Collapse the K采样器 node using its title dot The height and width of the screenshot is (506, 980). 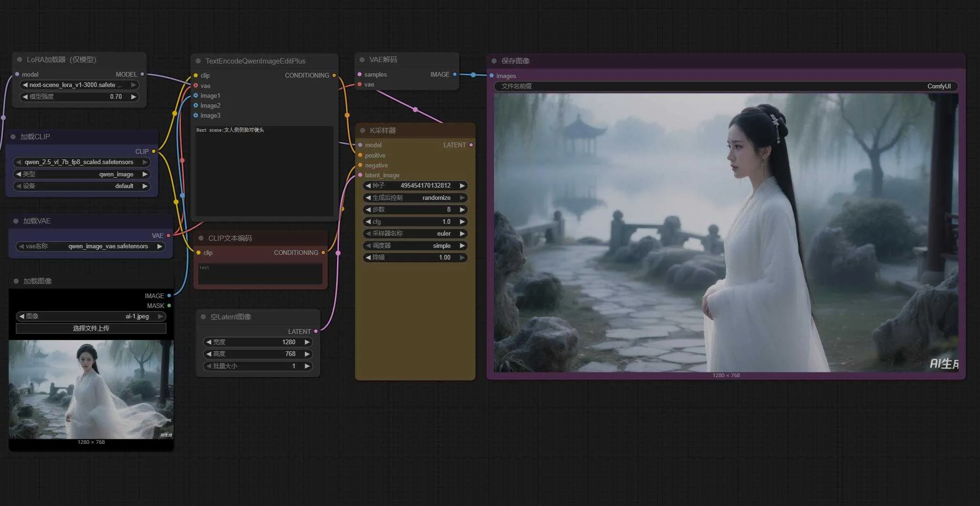pyautogui.click(x=362, y=131)
